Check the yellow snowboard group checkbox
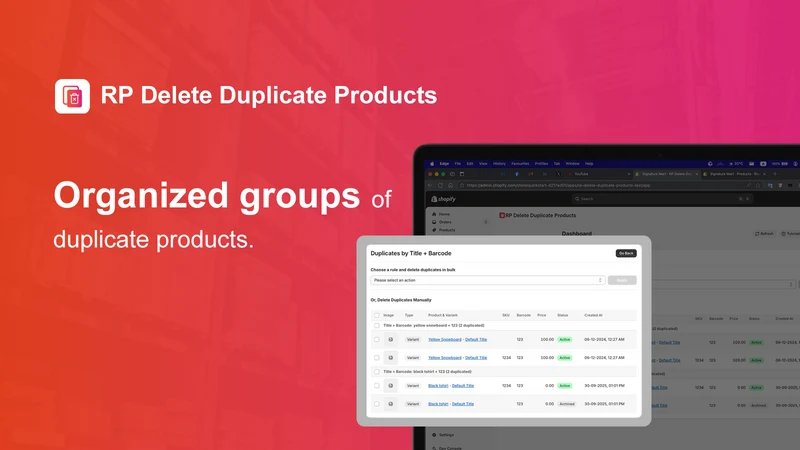 (377, 326)
